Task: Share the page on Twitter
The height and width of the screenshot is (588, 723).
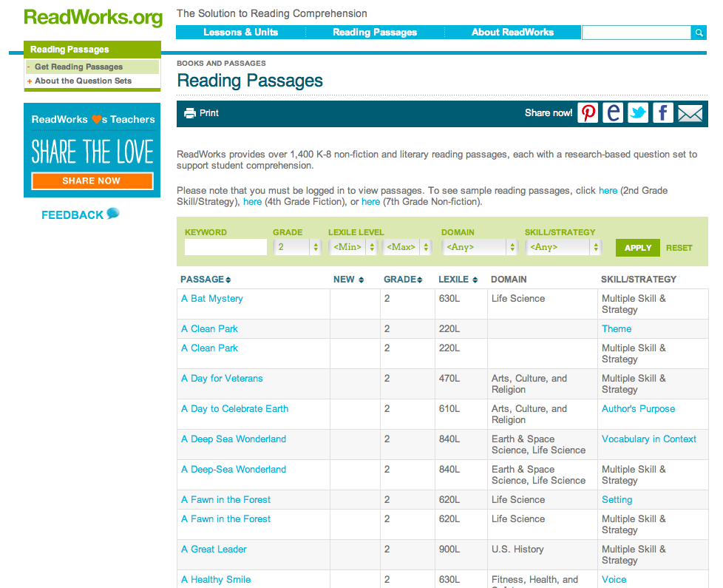Action: pos(638,113)
